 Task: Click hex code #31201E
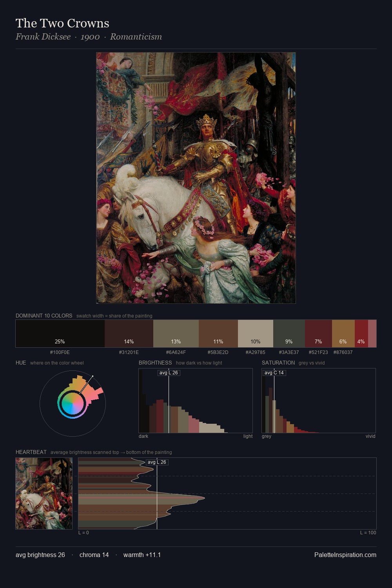[x=129, y=352]
